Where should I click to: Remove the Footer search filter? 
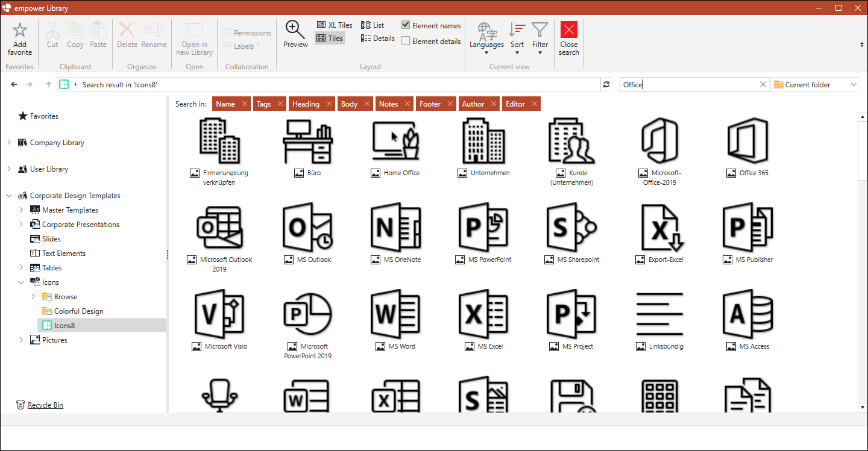coord(450,104)
